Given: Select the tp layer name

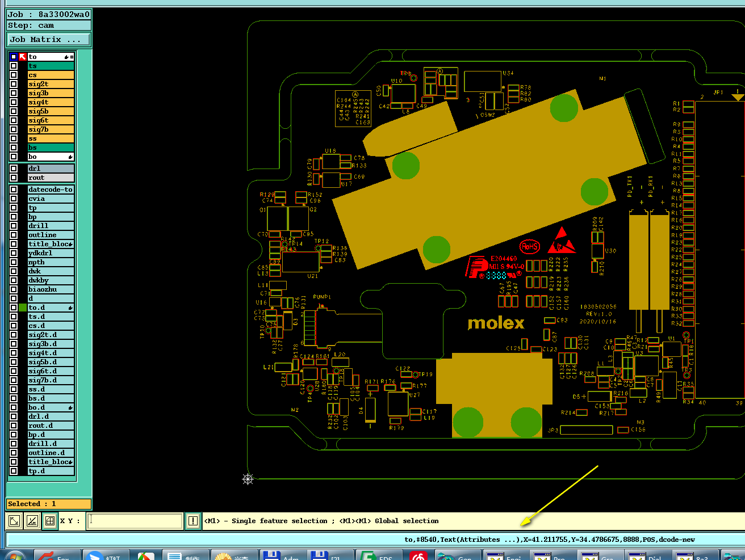Looking at the screenshot, I should coord(51,208).
